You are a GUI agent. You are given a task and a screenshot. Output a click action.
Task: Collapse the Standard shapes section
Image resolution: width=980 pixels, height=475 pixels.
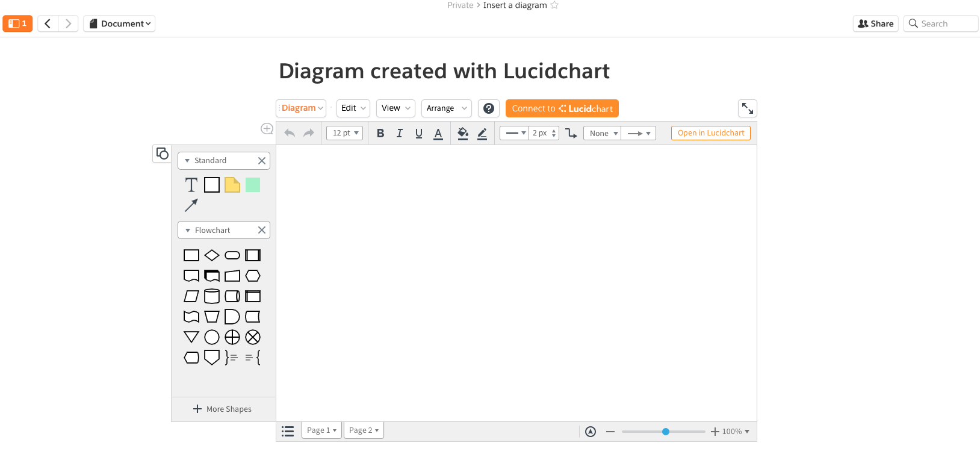pyautogui.click(x=187, y=161)
